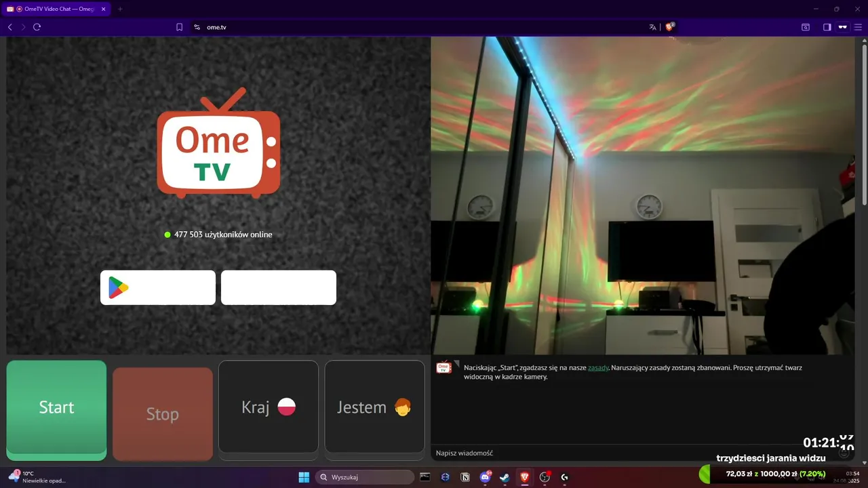The width and height of the screenshot is (868, 488).
Task: Click the OmeTV avatar icon in chat
Action: coord(444,367)
